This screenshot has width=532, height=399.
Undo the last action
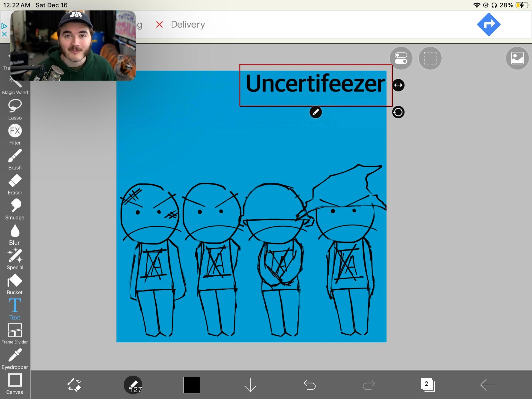(310, 385)
